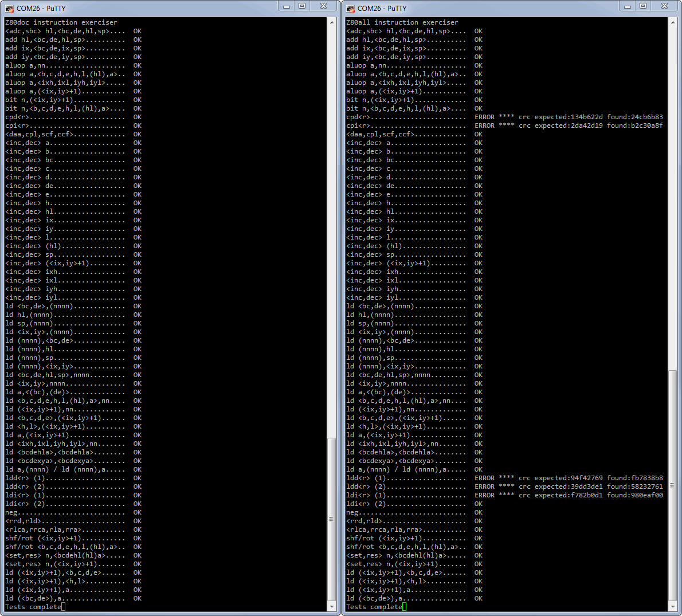Click the 'Z80doc instruction exerciser' header line

[x=61, y=22]
